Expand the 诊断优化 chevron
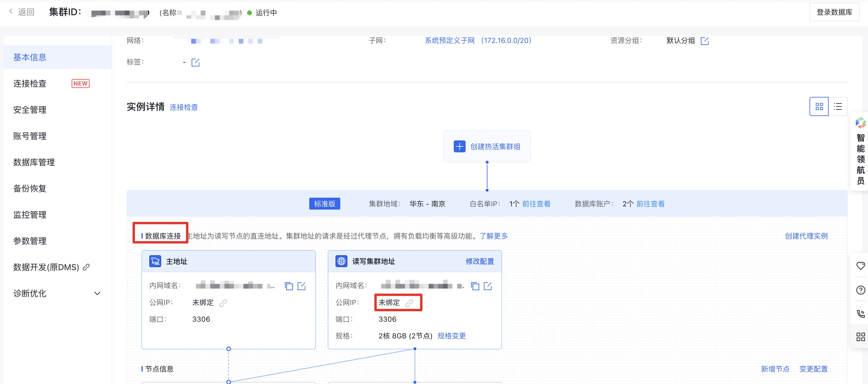868x384 pixels. (97, 293)
